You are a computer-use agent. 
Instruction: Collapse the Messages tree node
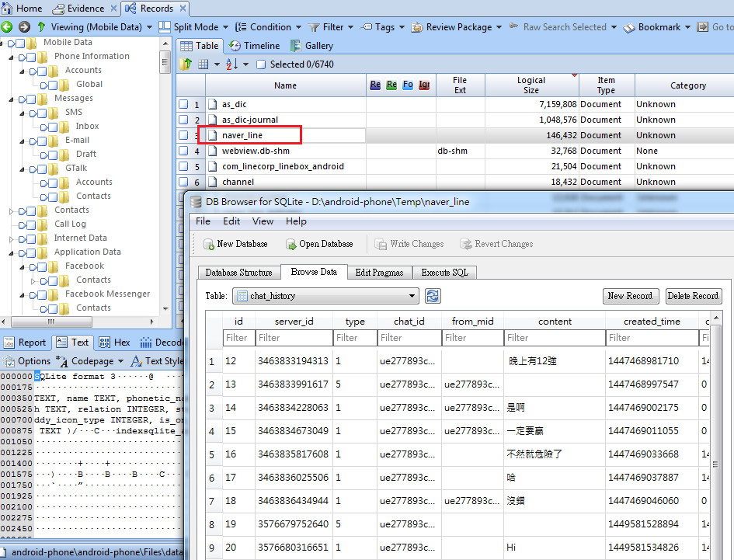coord(11,99)
